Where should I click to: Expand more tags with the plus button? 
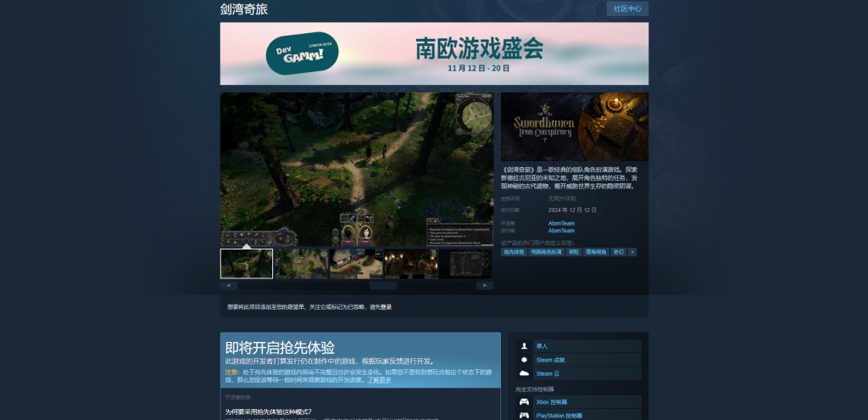click(x=632, y=252)
